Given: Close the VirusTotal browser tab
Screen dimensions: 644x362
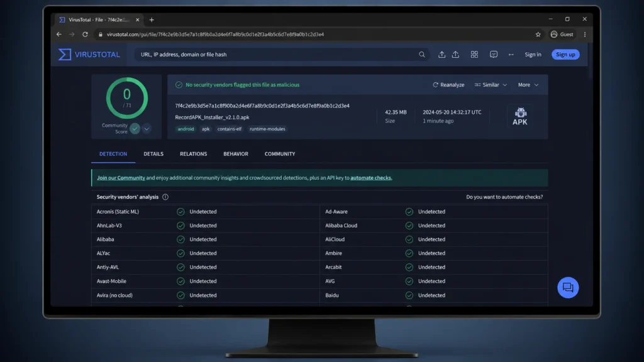Looking at the screenshot, I should click(x=138, y=19).
